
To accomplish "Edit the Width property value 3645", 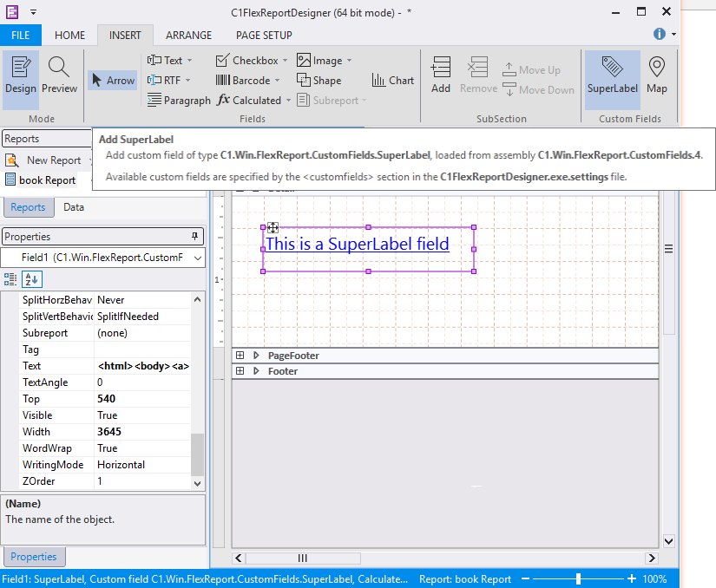I will coord(142,432).
